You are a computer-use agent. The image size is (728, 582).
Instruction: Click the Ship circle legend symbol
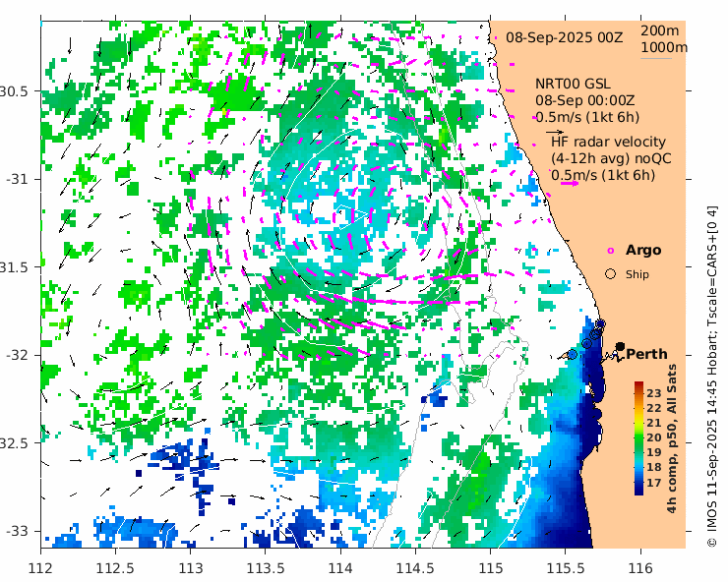point(610,273)
